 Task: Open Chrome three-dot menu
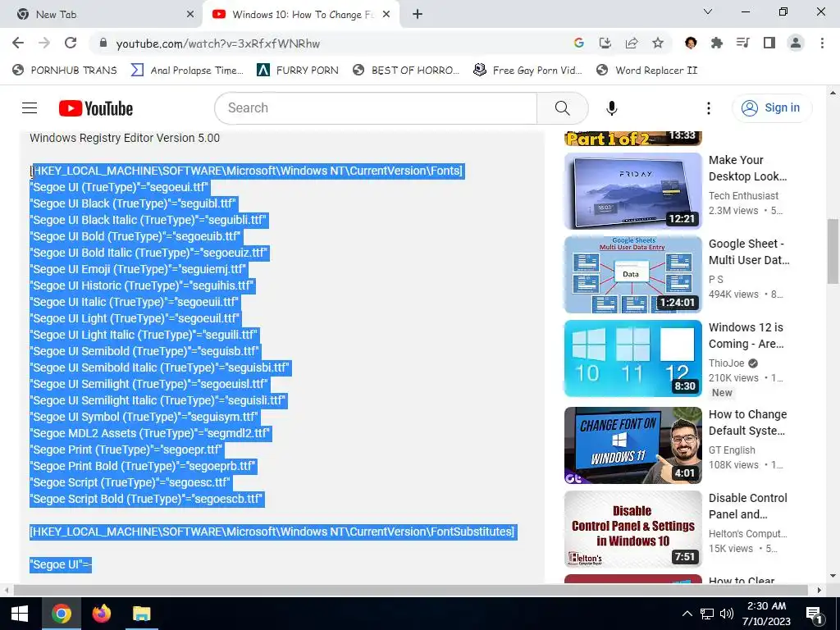coord(822,43)
